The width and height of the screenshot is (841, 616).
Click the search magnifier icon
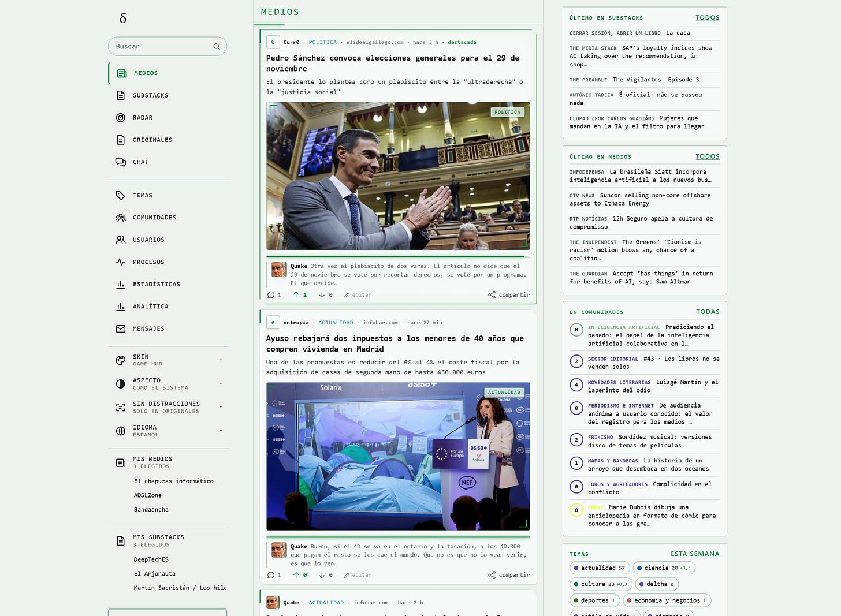click(x=217, y=47)
